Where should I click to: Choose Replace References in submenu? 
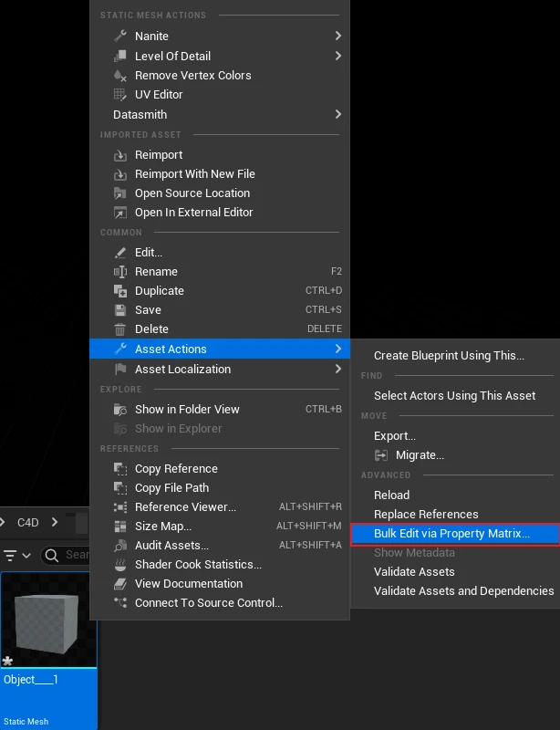tap(426, 515)
